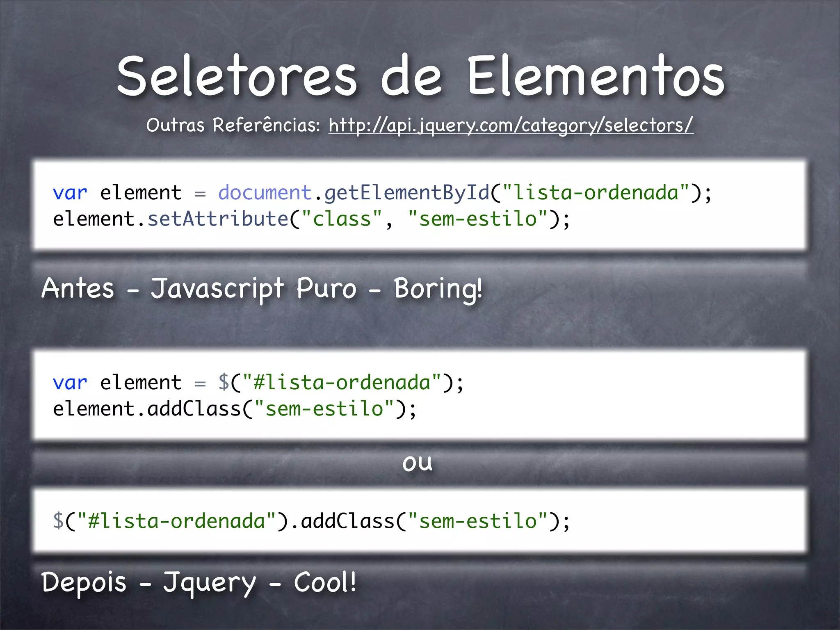Screen dimensions: 840x630
Task: Click 'Antes – Javascript Puro – Boring!' caption
Action: 262,289
